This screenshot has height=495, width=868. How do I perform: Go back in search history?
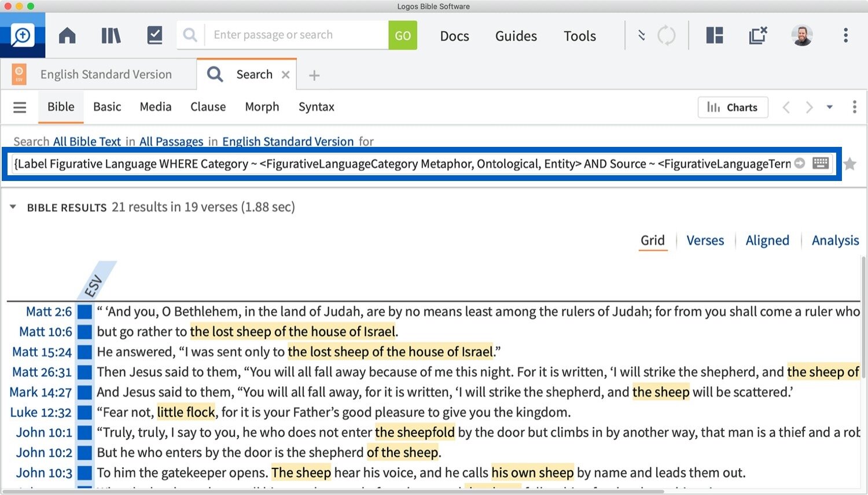coord(786,108)
